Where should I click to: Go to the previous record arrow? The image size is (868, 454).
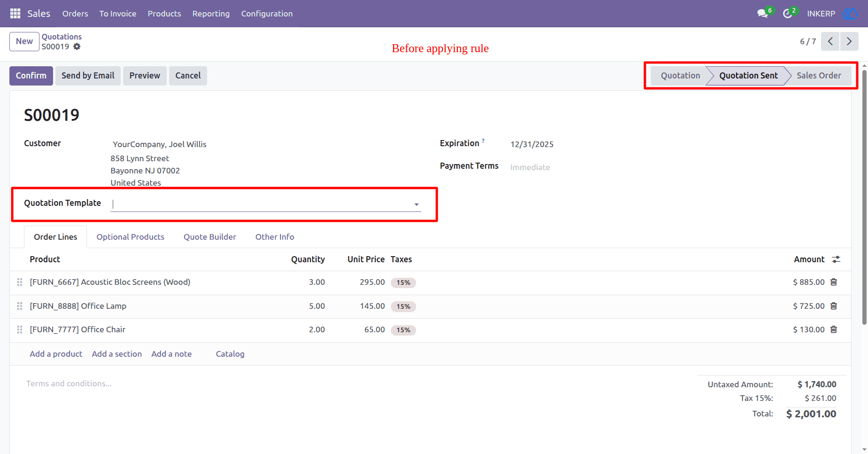pos(830,41)
